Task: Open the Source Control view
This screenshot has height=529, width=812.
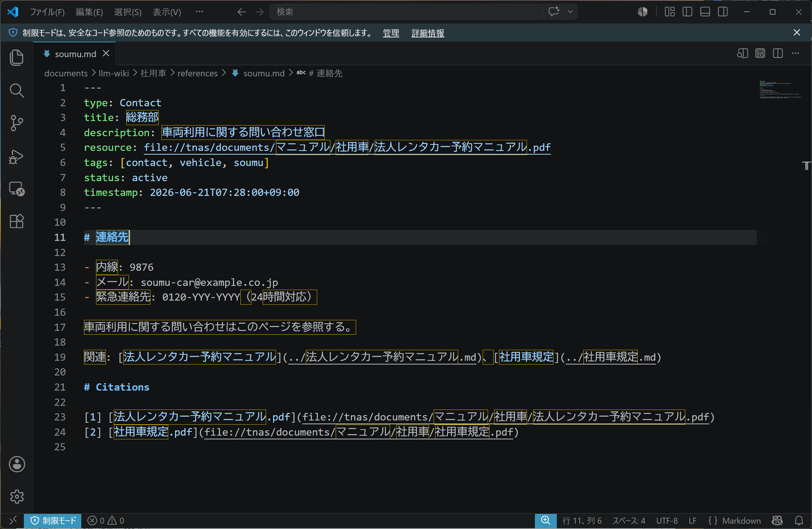Action: pos(16,123)
